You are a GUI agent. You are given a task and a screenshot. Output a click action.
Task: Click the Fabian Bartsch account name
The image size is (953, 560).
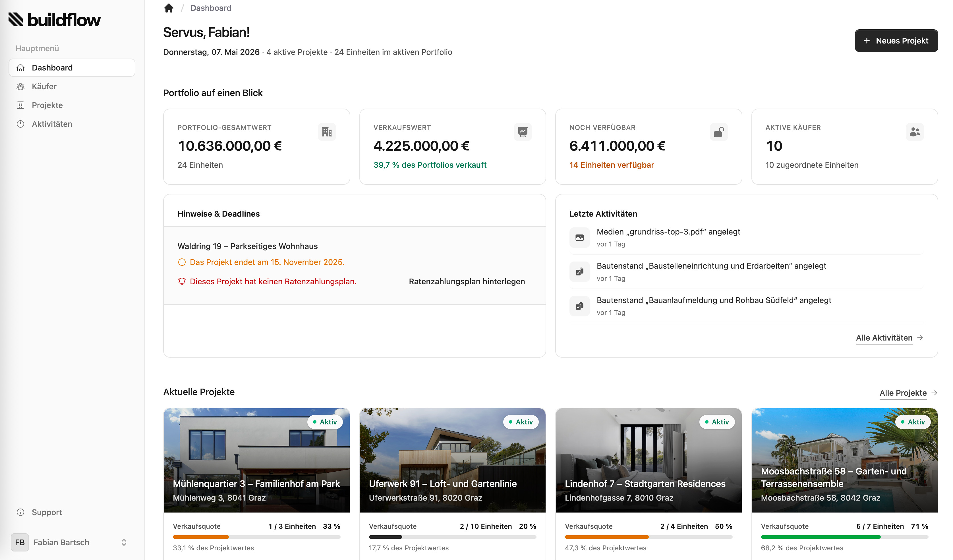(x=61, y=543)
